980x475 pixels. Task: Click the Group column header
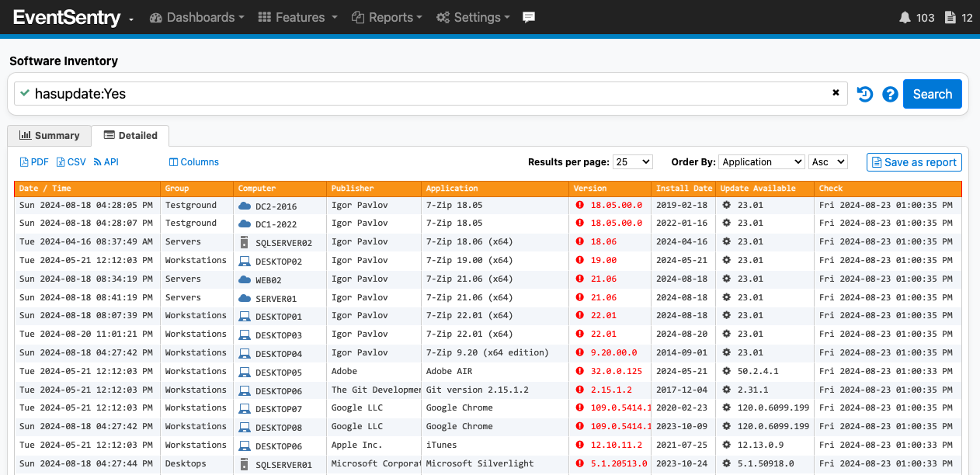196,189
